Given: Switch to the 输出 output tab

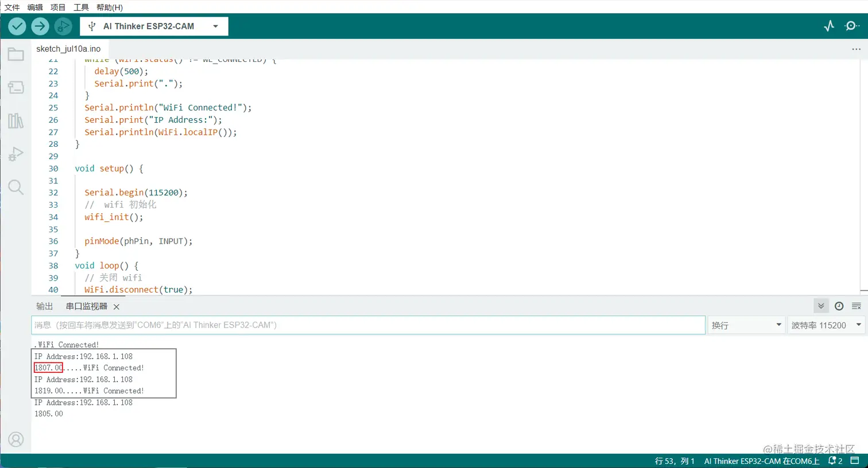Looking at the screenshot, I should [x=45, y=306].
